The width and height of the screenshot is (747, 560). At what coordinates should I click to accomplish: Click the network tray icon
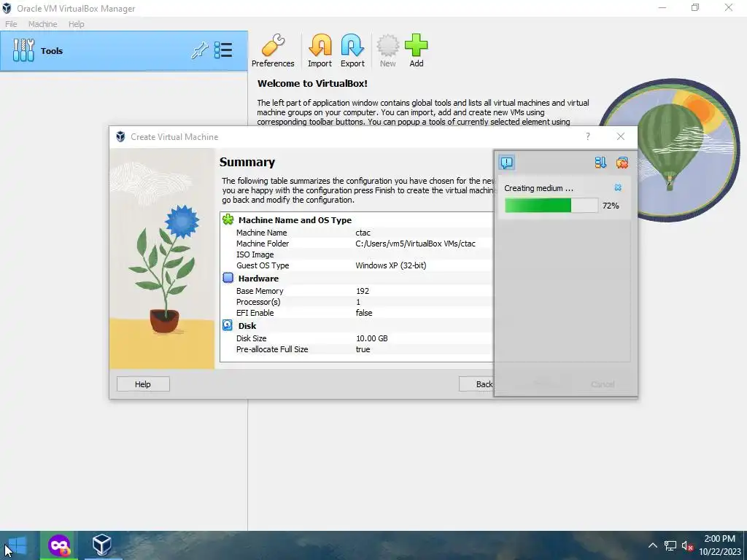pyautogui.click(x=670, y=545)
